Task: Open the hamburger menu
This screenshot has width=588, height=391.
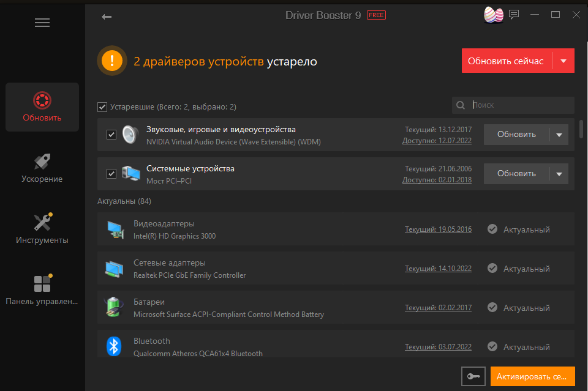Action: coord(42,23)
